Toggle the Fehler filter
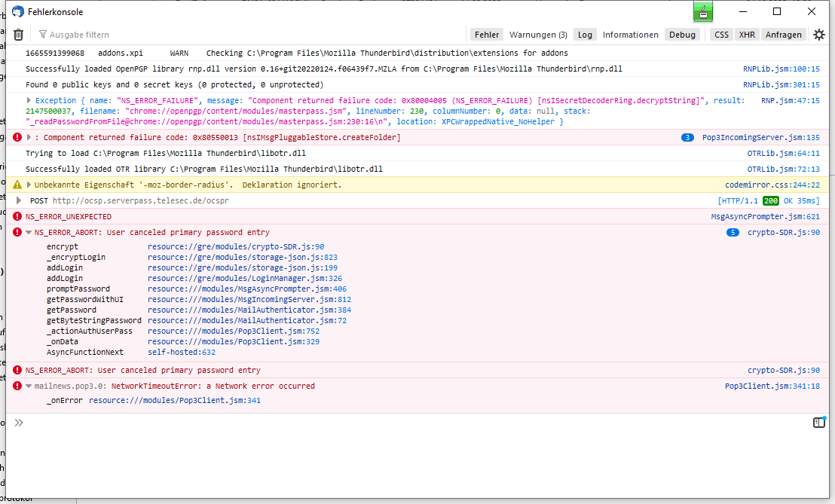 487,35
